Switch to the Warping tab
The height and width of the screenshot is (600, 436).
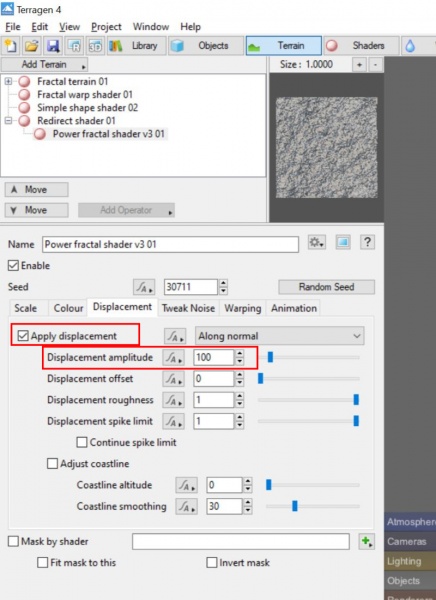[243, 308]
